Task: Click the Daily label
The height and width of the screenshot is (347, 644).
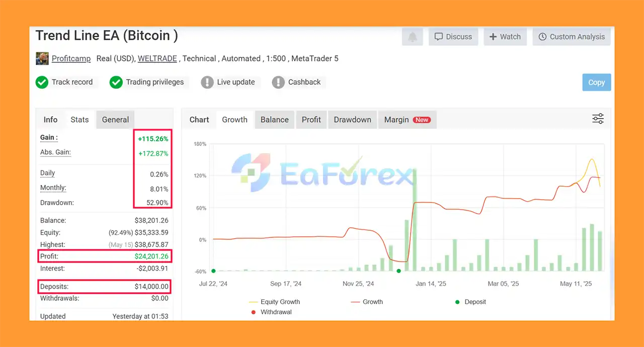Action: point(47,173)
